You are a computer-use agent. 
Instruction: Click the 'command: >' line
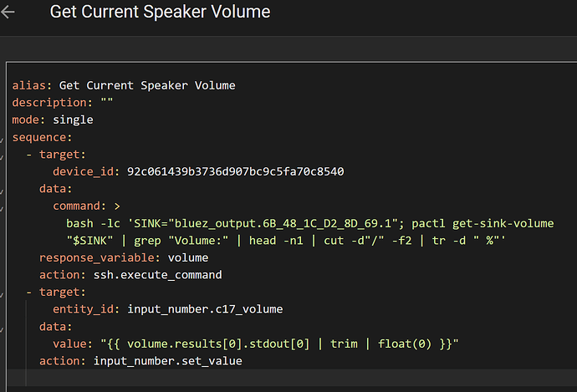86,206
